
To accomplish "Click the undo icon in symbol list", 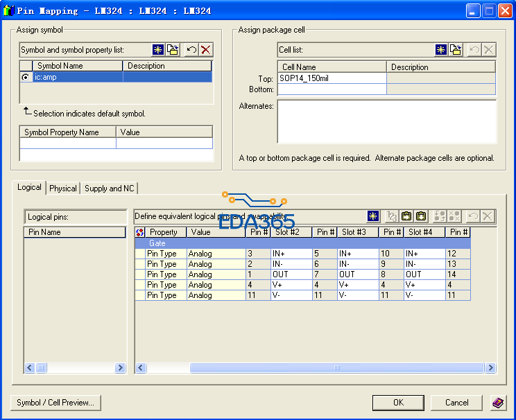I will 191,50.
